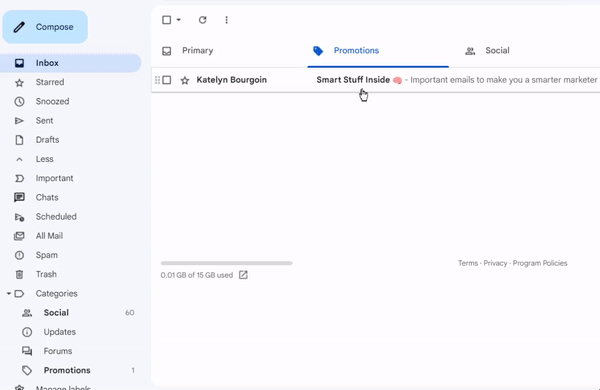Switch to the Primary tab
This screenshot has width=600, height=390.
(197, 51)
